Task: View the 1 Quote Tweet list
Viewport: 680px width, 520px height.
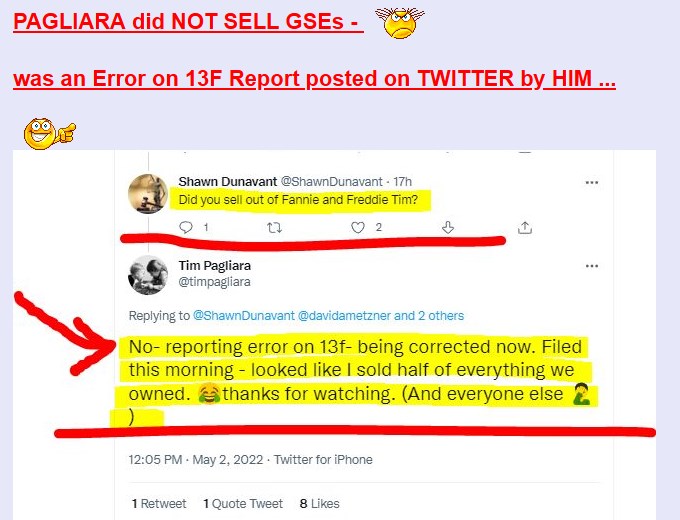Action: click(x=243, y=504)
